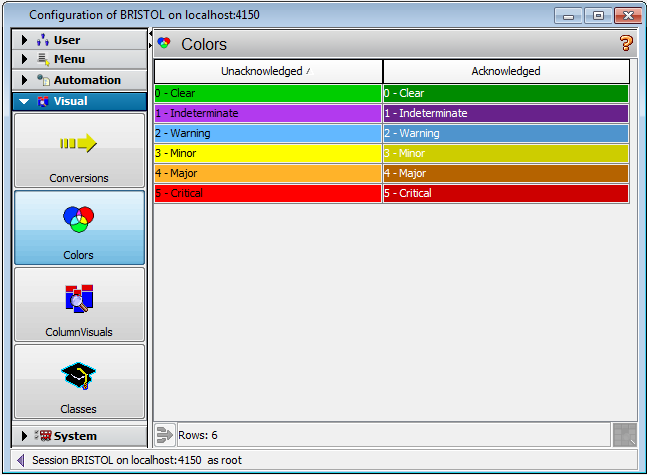This screenshot has height=475, width=647.
Task: Open the ColumnVisuals panel icon
Action: coord(79,298)
